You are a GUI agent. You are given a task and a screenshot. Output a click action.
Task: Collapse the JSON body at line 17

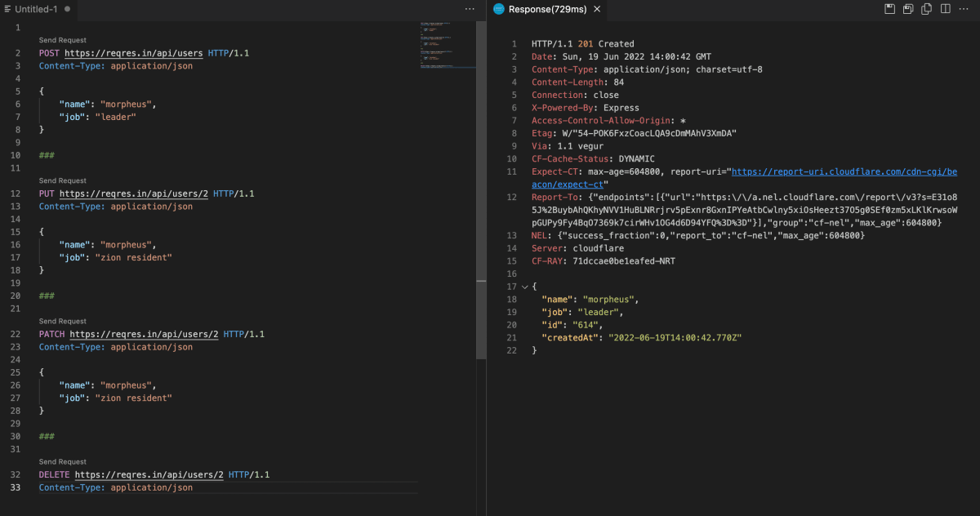click(x=524, y=287)
